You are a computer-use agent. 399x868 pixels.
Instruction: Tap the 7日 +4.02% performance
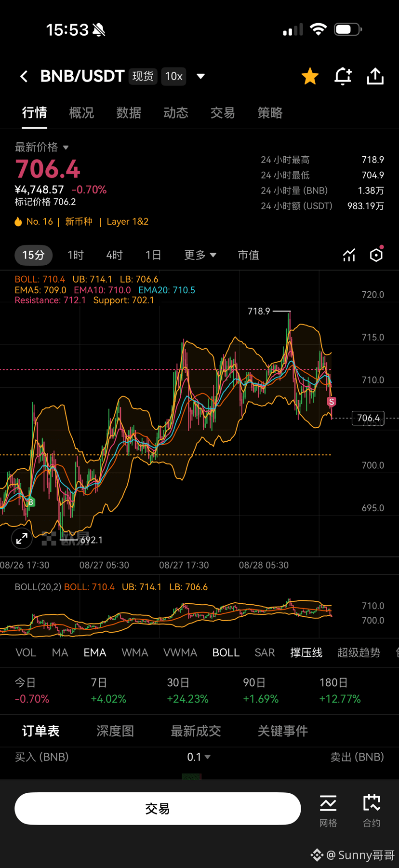[x=108, y=691]
